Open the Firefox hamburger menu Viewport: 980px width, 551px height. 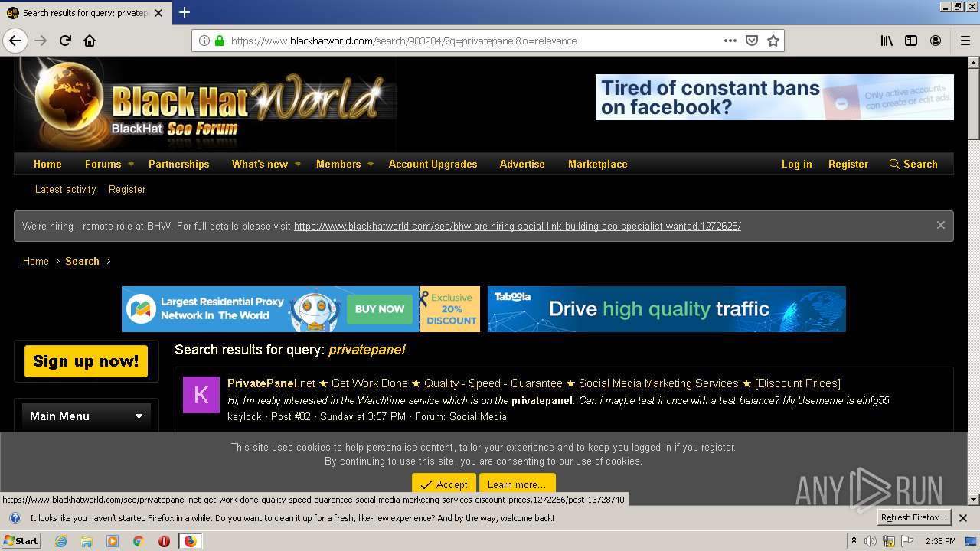point(965,41)
